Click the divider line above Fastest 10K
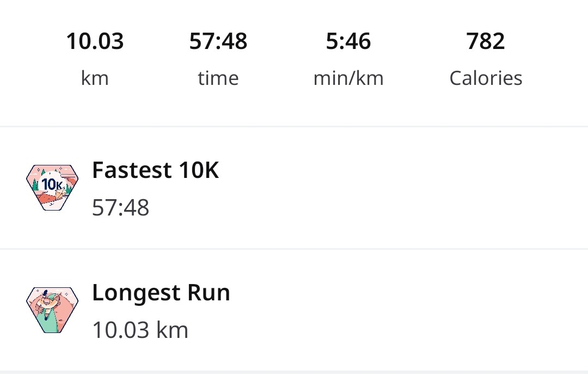This screenshot has height=376, width=588. 294,126
